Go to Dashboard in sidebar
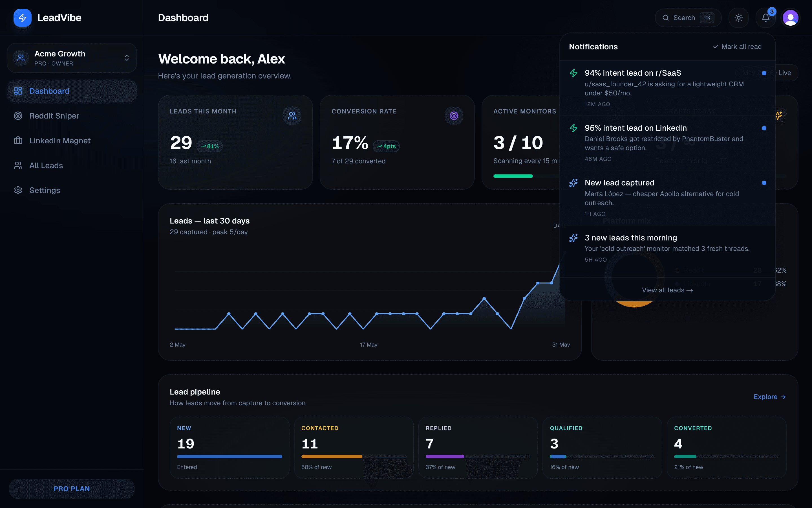Screen dimensions: 812x508 click(72, 91)
